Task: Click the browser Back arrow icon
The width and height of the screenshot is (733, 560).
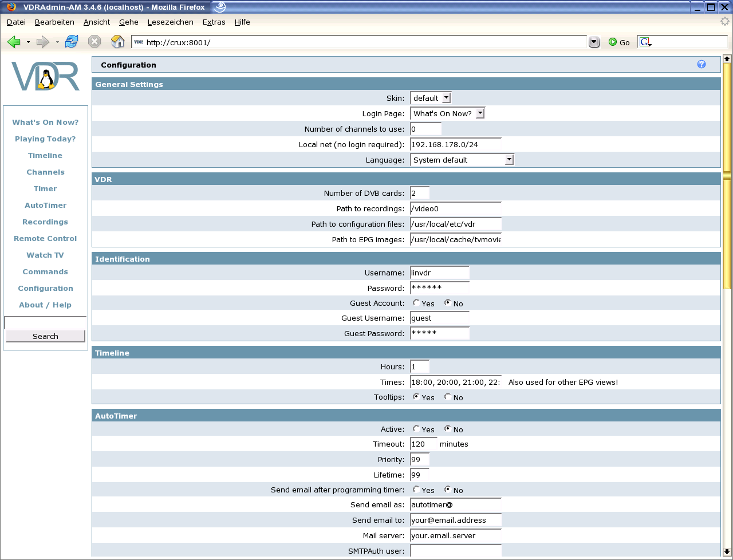Action: pyautogui.click(x=14, y=42)
